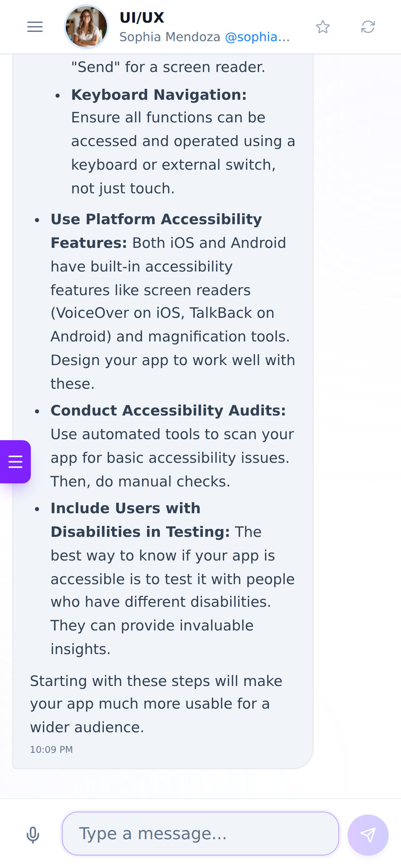Image resolution: width=401 pixels, height=868 pixels.
Task: Focus the Type a message input field
Action: (x=200, y=833)
